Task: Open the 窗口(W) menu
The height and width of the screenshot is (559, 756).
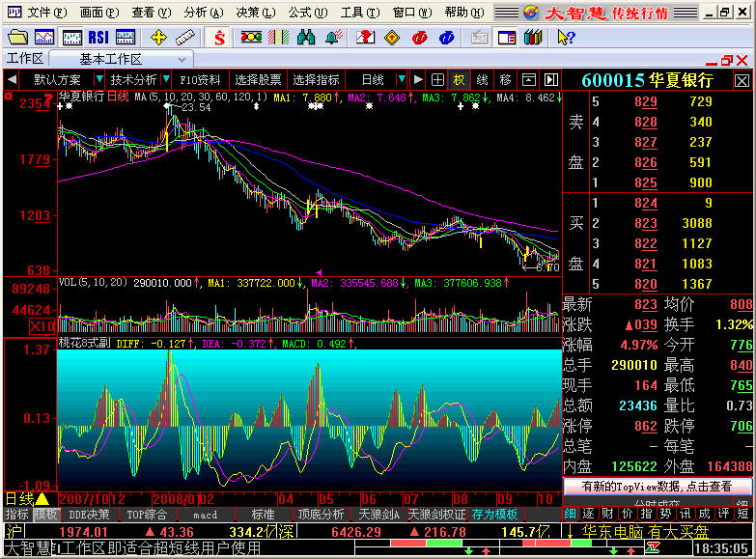Action: 411,12
